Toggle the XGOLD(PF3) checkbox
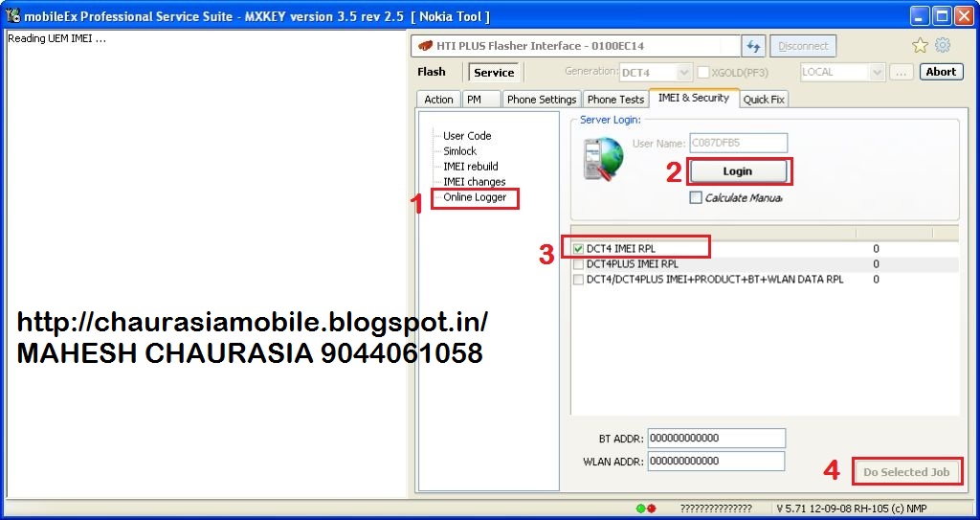The width and height of the screenshot is (980, 520). tap(703, 72)
